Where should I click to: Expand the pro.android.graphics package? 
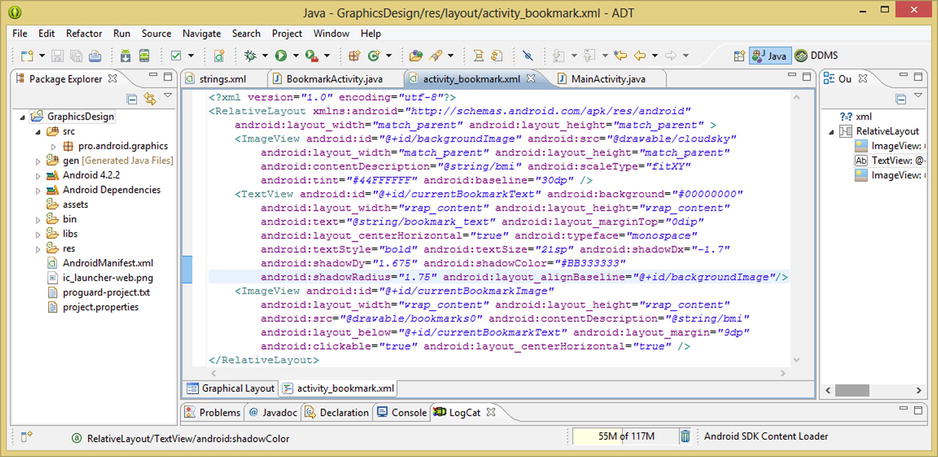[53, 146]
